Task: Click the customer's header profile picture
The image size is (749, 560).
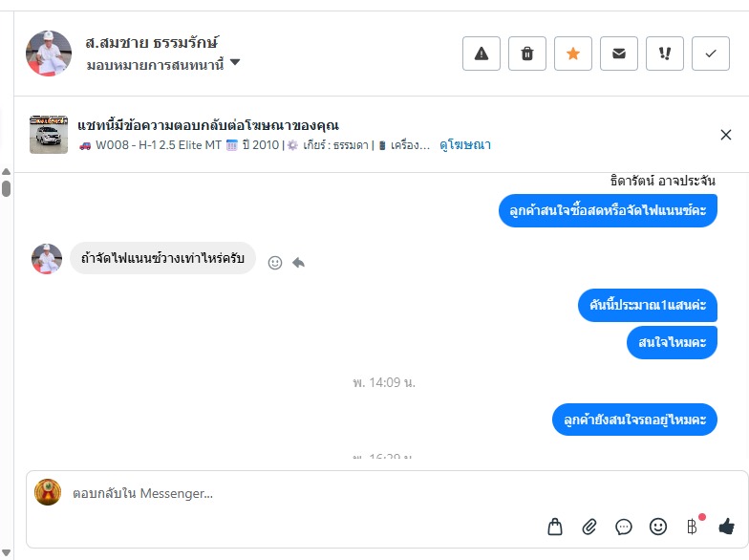Action: pos(49,54)
